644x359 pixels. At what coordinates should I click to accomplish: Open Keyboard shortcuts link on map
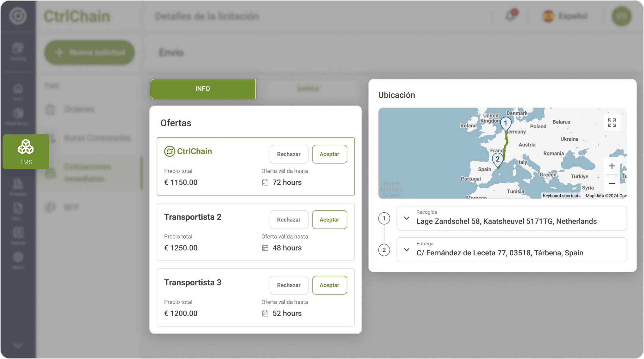[561, 196]
